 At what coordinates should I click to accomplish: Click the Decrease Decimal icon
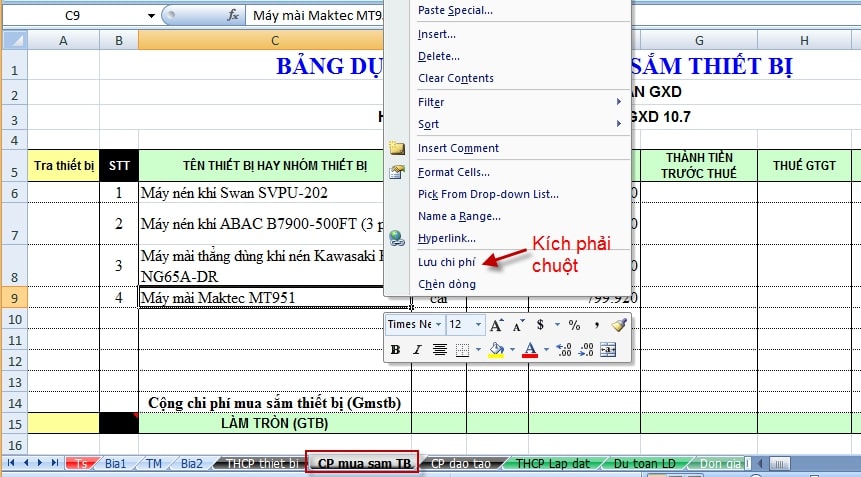pyautogui.click(x=586, y=350)
